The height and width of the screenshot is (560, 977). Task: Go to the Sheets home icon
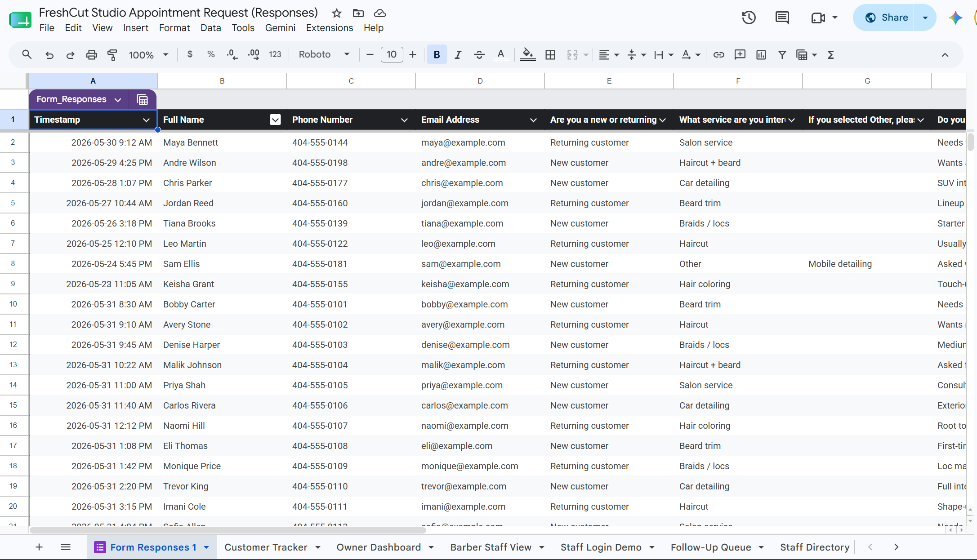click(20, 20)
